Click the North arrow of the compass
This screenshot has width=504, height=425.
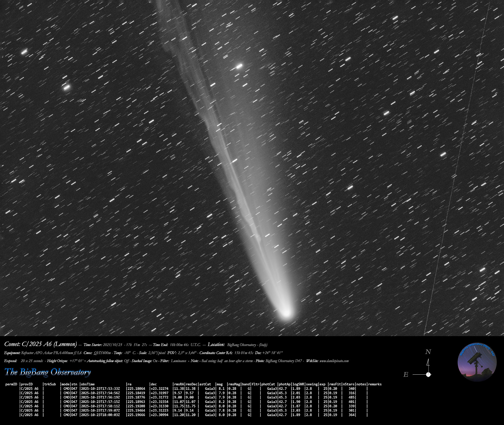[x=428, y=363]
